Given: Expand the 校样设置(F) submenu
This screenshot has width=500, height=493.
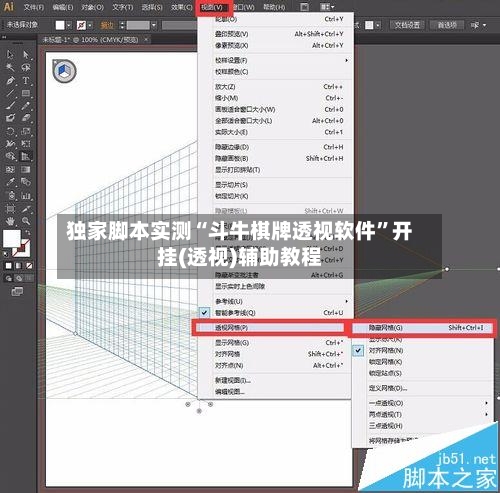Looking at the screenshot, I should [x=276, y=60].
